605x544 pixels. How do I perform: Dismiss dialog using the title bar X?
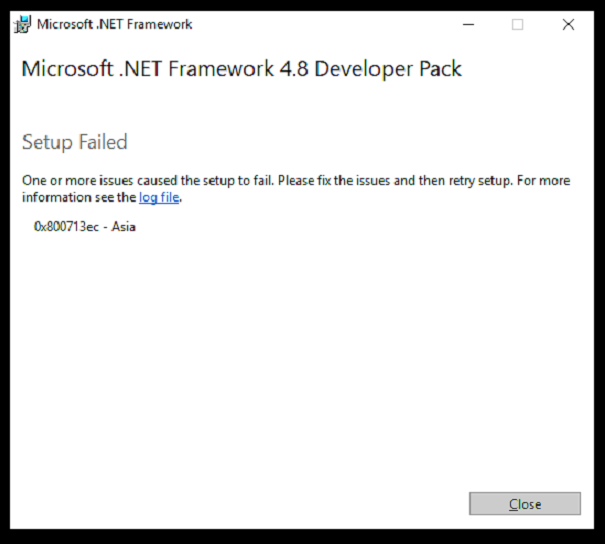point(568,25)
